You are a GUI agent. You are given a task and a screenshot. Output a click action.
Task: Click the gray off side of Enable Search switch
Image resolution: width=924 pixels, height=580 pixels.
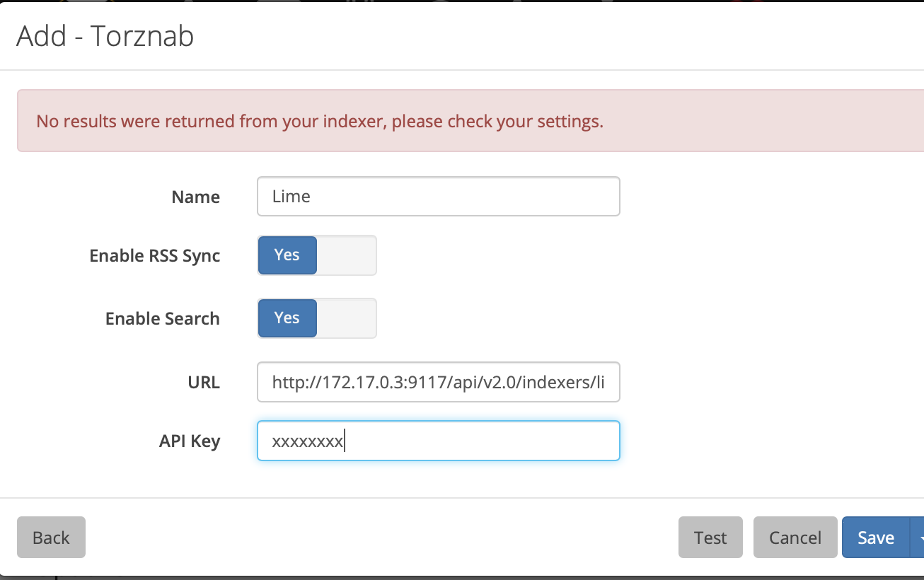pos(346,318)
